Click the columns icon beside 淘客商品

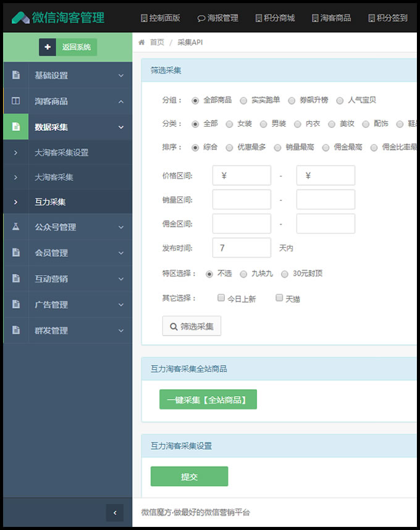coord(16,101)
